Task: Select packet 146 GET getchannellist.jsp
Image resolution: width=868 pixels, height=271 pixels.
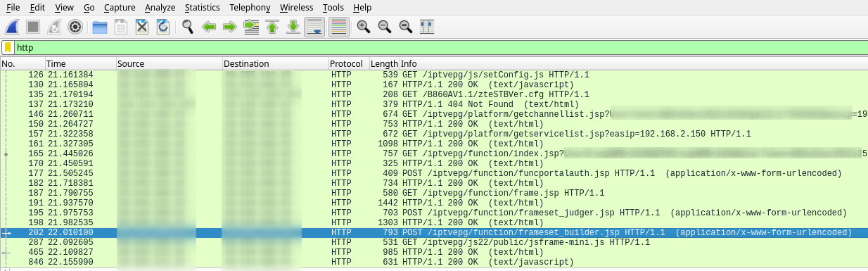Action: (x=434, y=114)
